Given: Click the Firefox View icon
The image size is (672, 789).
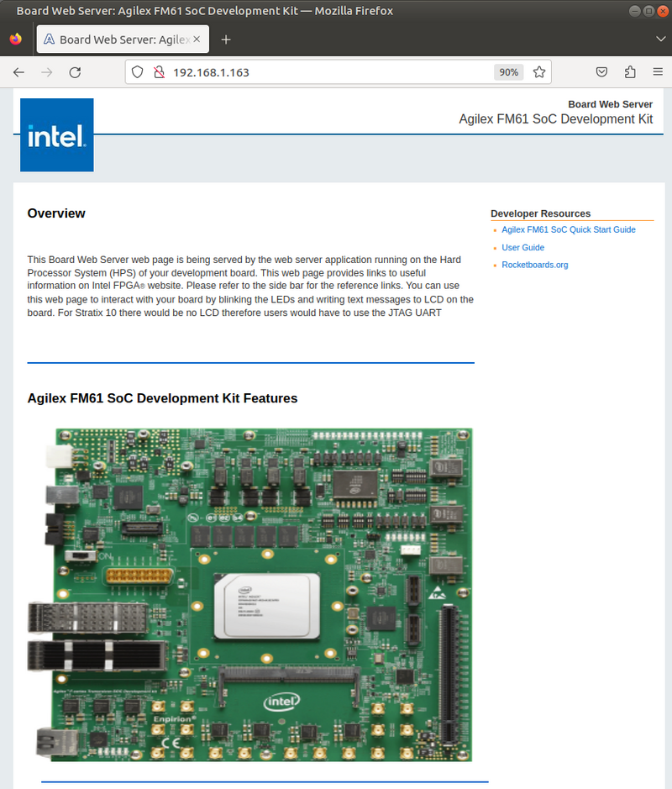Looking at the screenshot, I should (16, 39).
